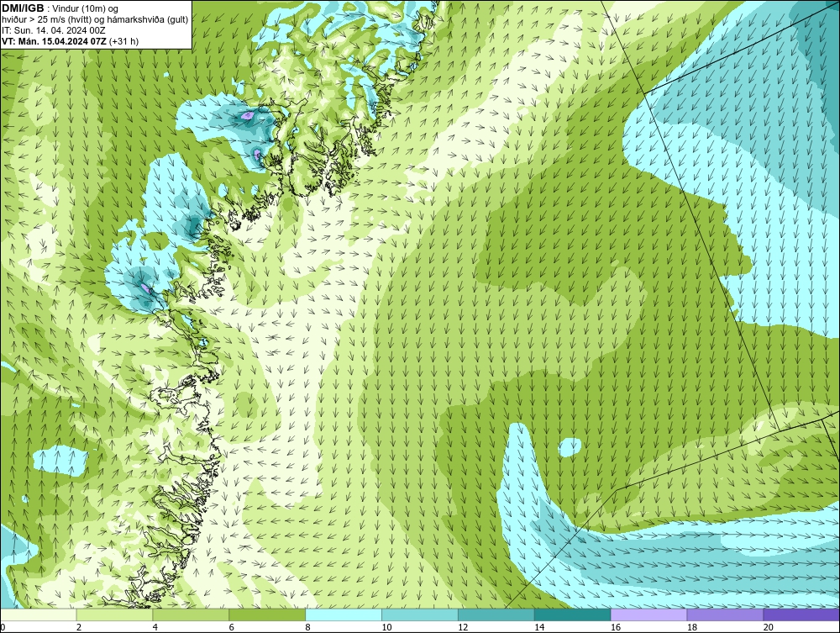Viewport: 840px width, 633px height.
Task: Click the 10–12 m/s turquoise legend swatch
Action: point(420,615)
